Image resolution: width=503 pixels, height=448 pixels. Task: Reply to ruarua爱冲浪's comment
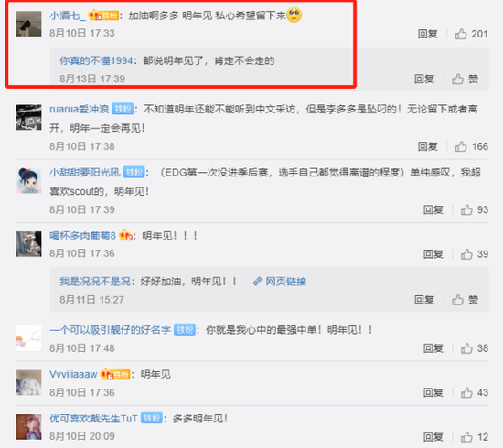coord(428,146)
